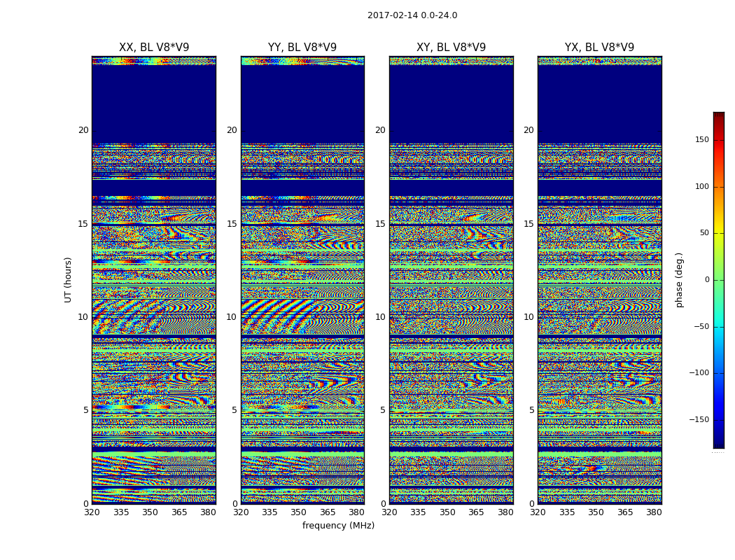Viewport: 735px width, 560px height.
Task: Click the phase colorbar gradient strip
Action: pos(719,280)
